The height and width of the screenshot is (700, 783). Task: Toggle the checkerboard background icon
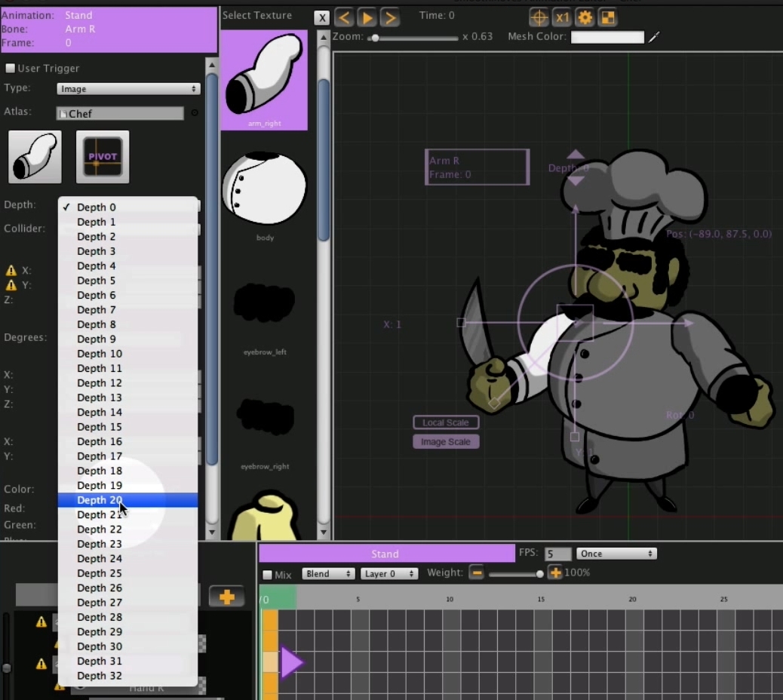608,18
